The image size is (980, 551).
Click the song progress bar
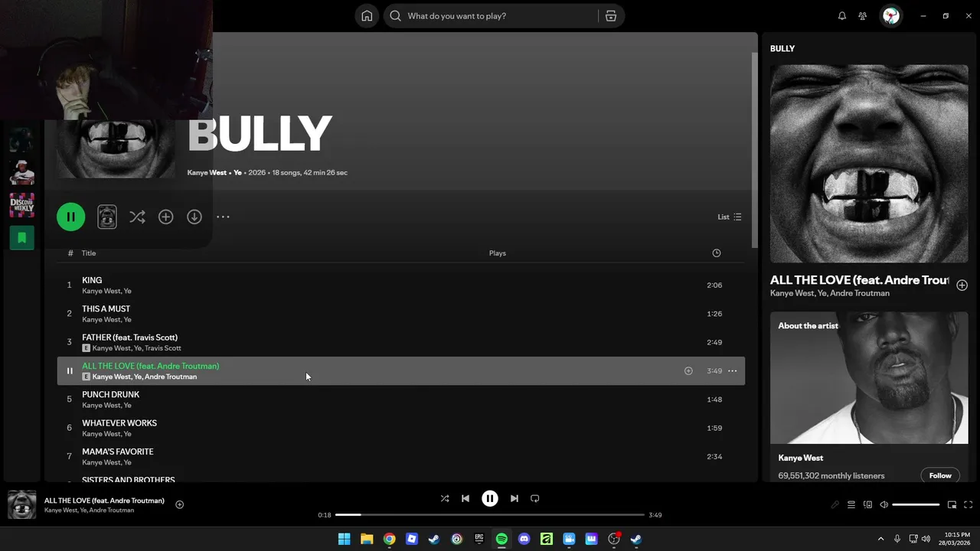click(490, 515)
